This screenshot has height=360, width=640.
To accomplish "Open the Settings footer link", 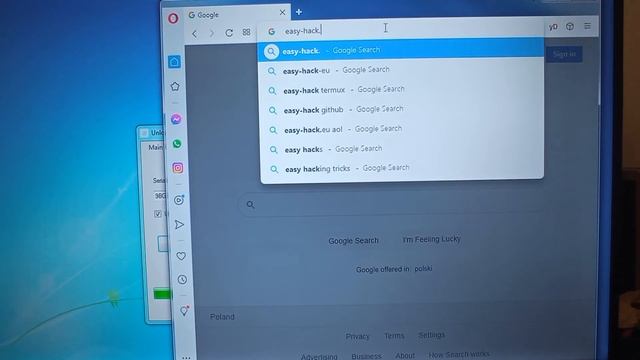I will (431, 335).
